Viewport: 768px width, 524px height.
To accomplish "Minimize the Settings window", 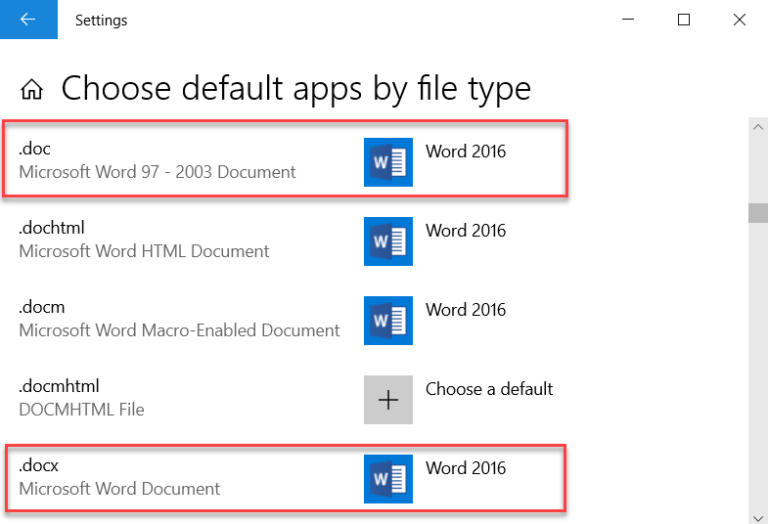I will 628,20.
